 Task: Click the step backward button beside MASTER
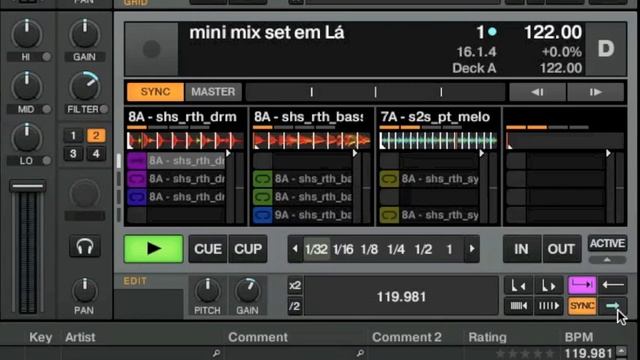coord(538,92)
